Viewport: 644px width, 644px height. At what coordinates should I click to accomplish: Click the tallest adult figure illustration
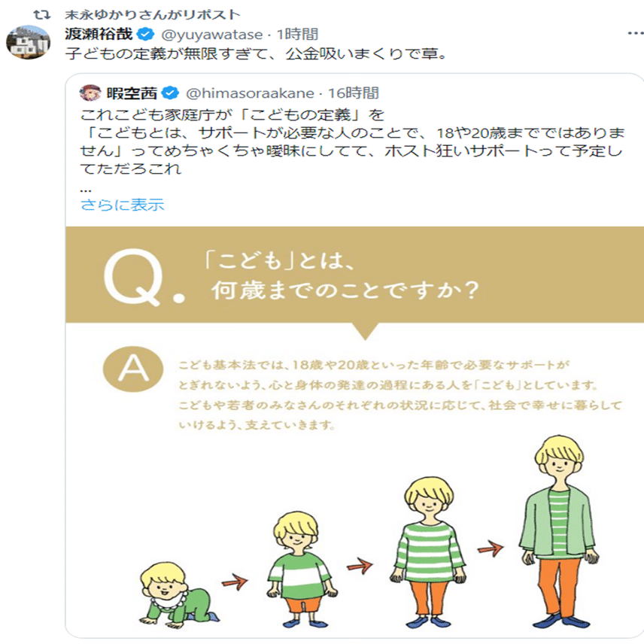[x=560, y=530]
